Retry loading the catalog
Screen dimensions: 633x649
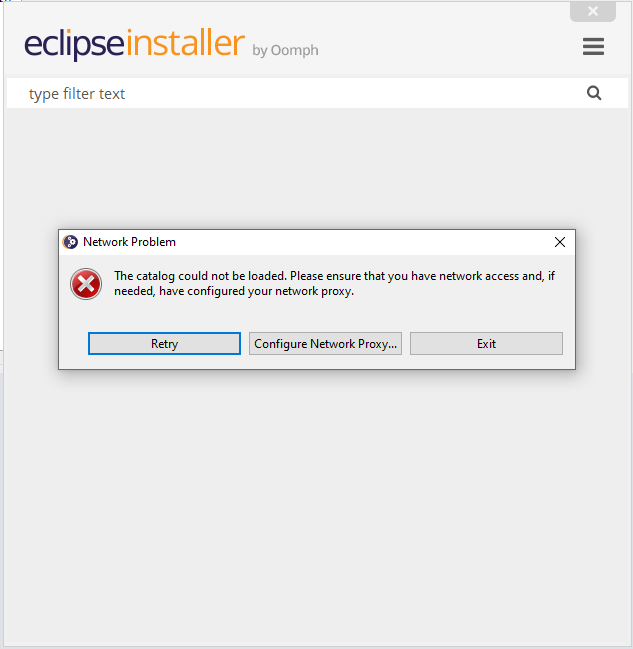coord(164,344)
